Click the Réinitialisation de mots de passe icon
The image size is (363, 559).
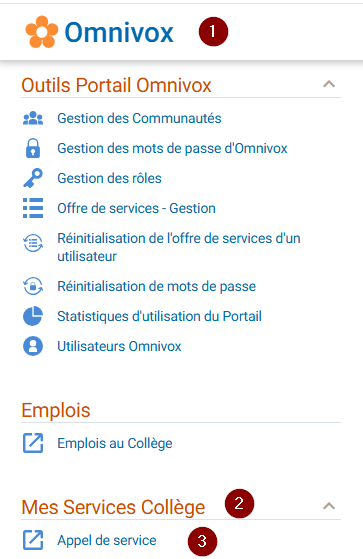click(x=33, y=286)
